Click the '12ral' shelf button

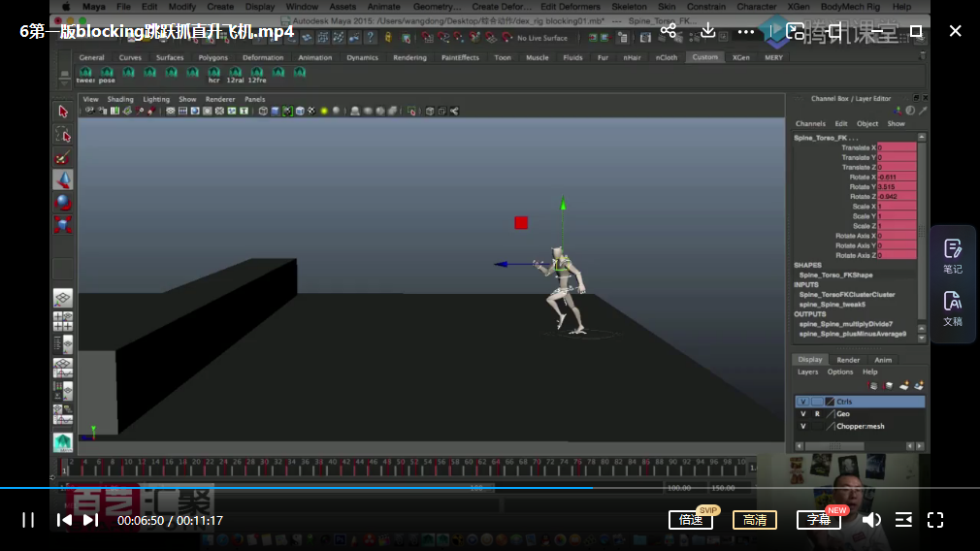coord(235,76)
